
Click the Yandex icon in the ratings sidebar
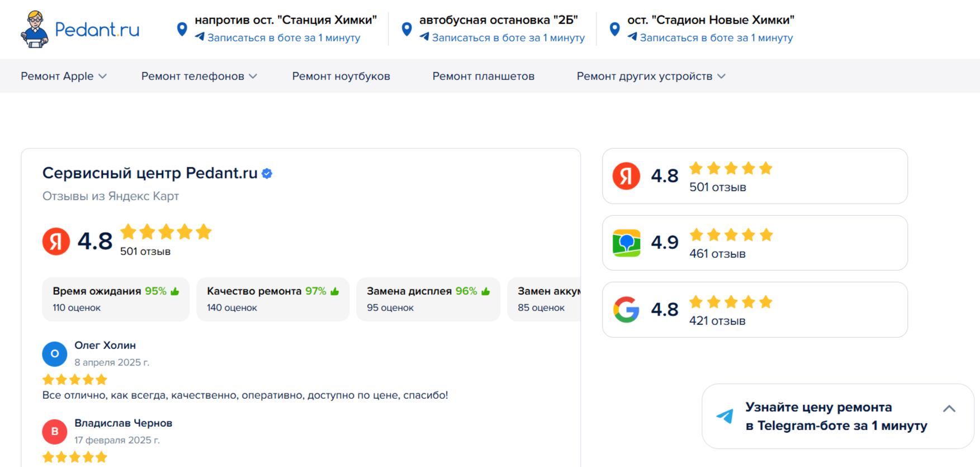point(626,176)
